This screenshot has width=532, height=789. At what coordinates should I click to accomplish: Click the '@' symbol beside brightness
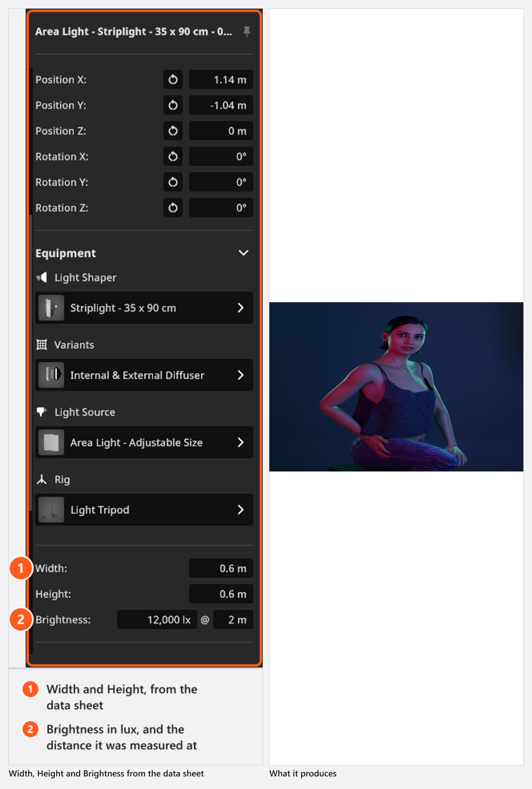(x=205, y=620)
